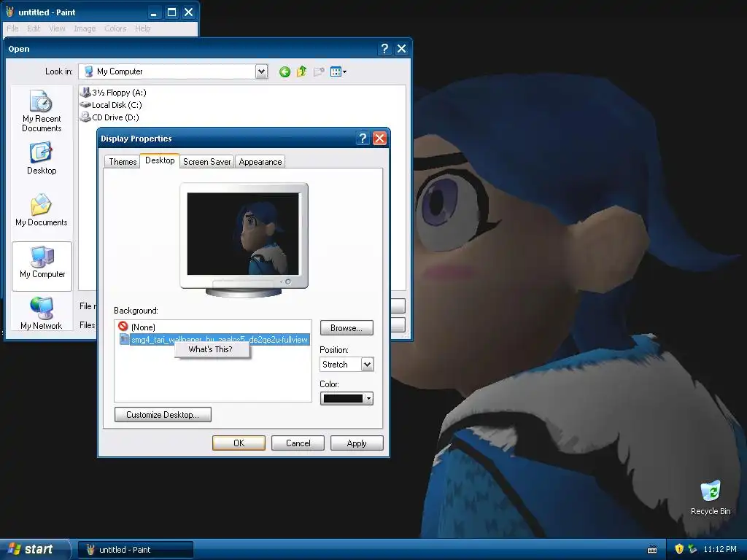This screenshot has width=747, height=560.
Task: Click the Browse... button
Action: (347, 328)
